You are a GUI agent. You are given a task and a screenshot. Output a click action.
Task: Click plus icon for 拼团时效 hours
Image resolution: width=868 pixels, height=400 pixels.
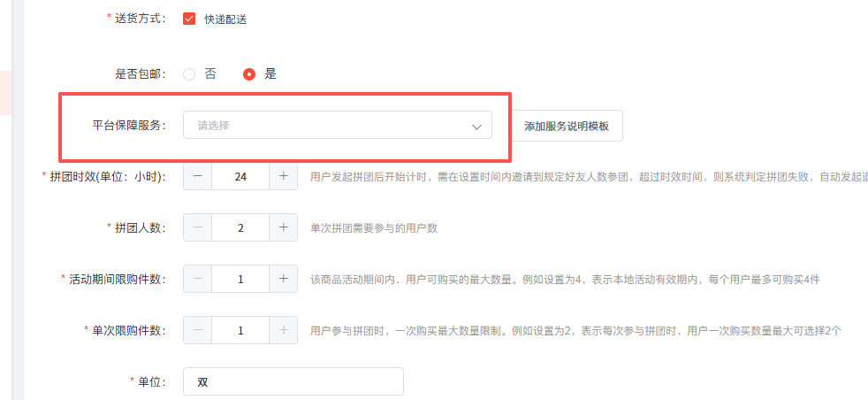283,176
